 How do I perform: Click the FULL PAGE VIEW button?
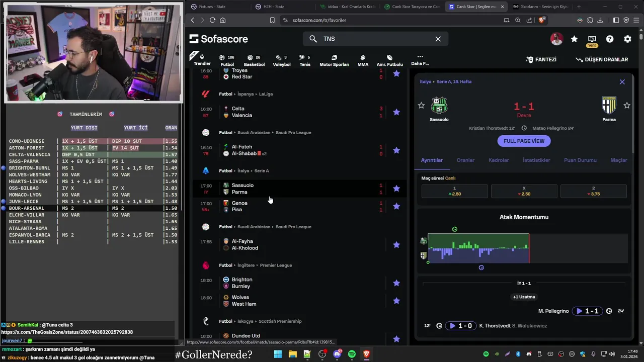pyautogui.click(x=524, y=141)
